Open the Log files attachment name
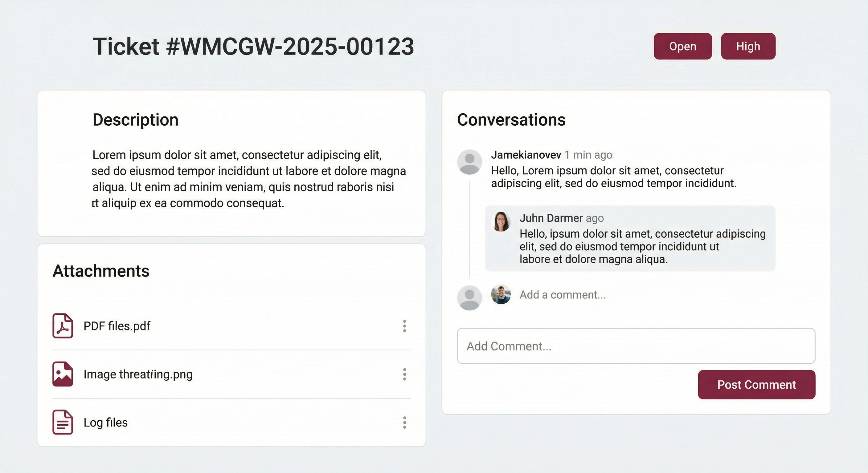The image size is (868, 473). (105, 422)
